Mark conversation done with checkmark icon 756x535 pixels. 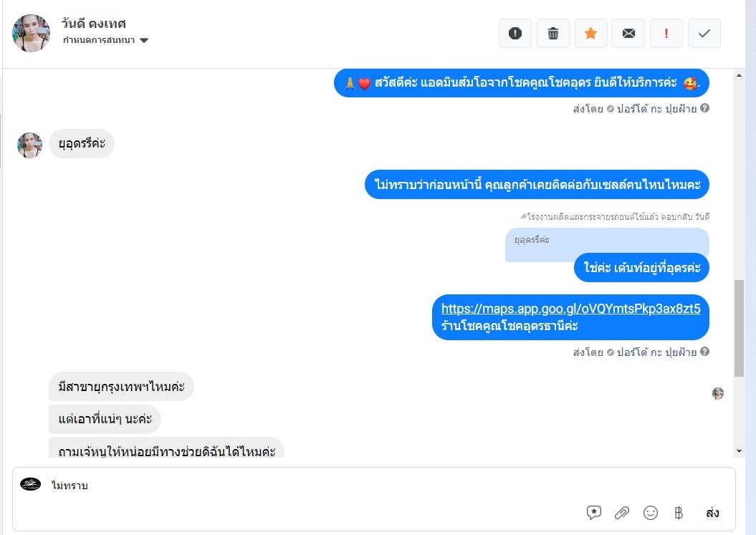click(704, 33)
